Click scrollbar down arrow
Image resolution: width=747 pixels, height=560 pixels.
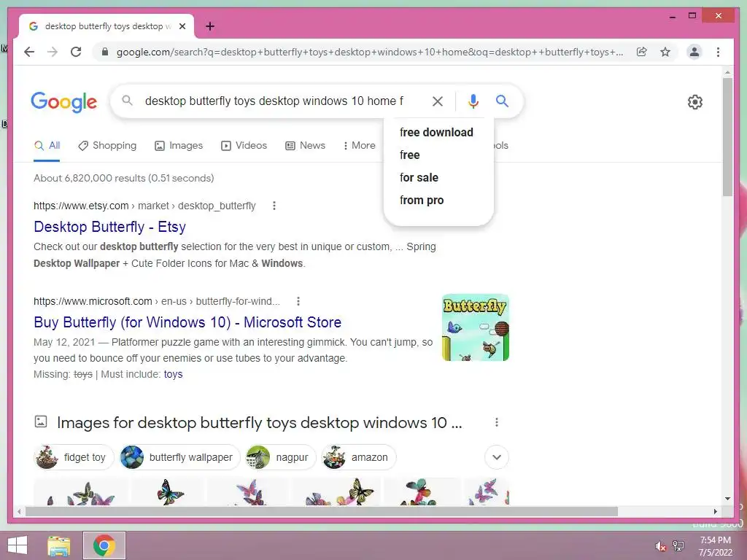coord(727,499)
